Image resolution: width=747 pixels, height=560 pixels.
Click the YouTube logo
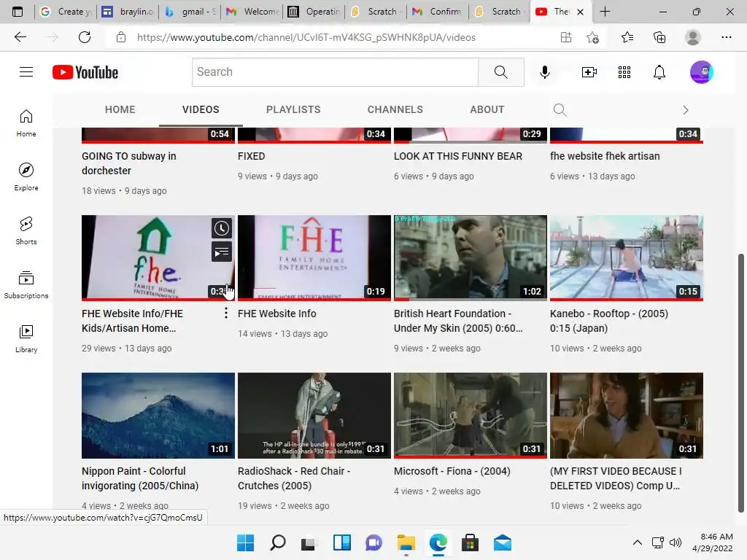pyautogui.click(x=85, y=72)
